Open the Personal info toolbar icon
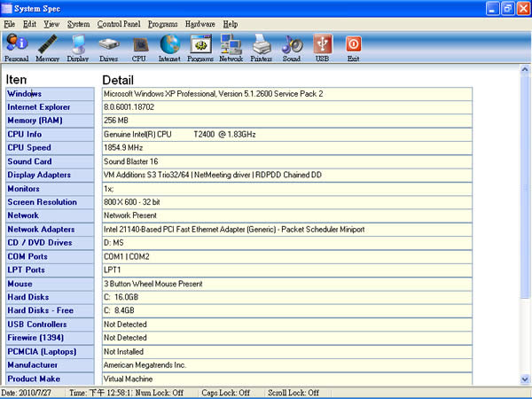 16,48
